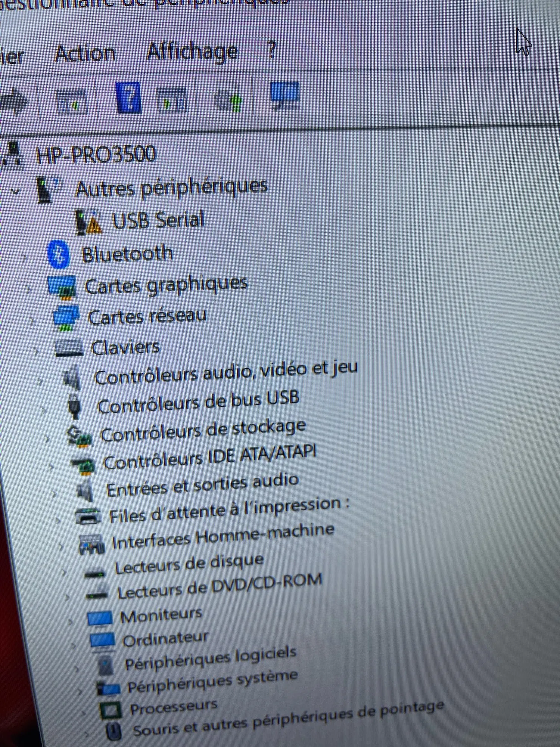Click the Contrôleurs de stockage icon

79,436
